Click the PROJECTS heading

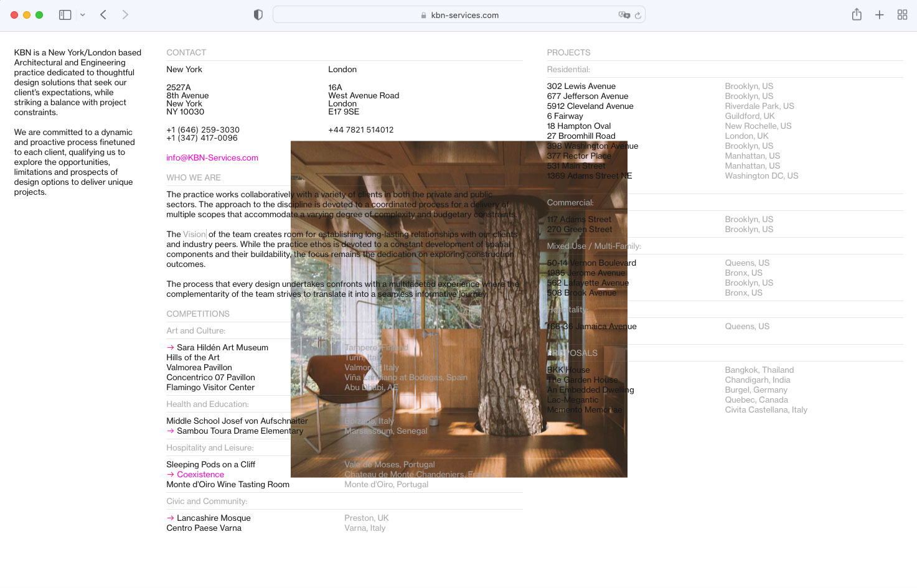[x=568, y=53]
